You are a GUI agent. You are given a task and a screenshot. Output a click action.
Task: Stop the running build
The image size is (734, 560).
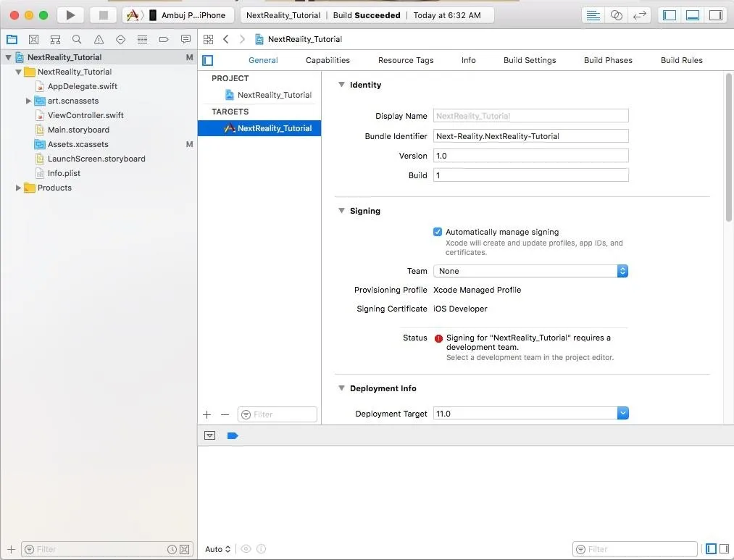coord(103,15)
